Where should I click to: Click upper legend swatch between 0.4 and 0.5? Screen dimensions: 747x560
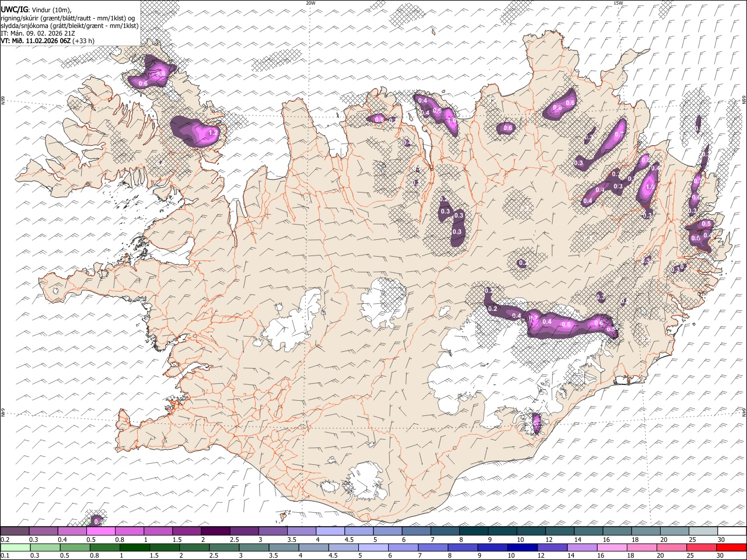click(72, 531)
